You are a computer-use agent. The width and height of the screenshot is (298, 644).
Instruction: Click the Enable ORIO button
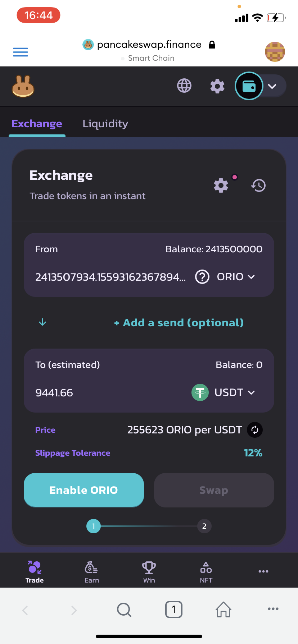pos(84,490)
